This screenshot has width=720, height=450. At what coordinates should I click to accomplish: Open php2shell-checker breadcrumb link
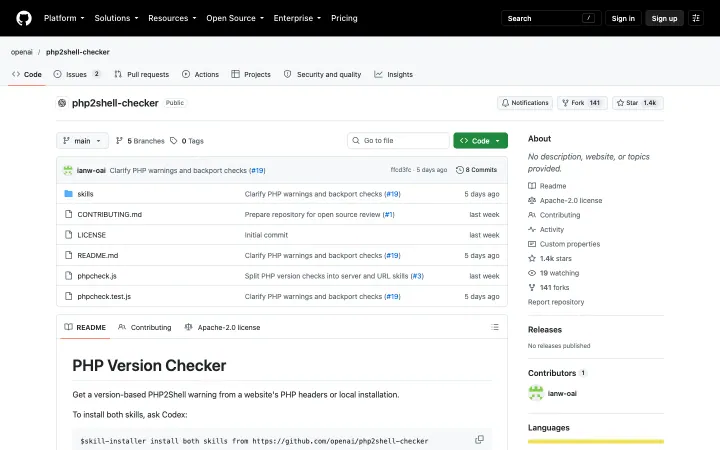click(x=78, y=52)
